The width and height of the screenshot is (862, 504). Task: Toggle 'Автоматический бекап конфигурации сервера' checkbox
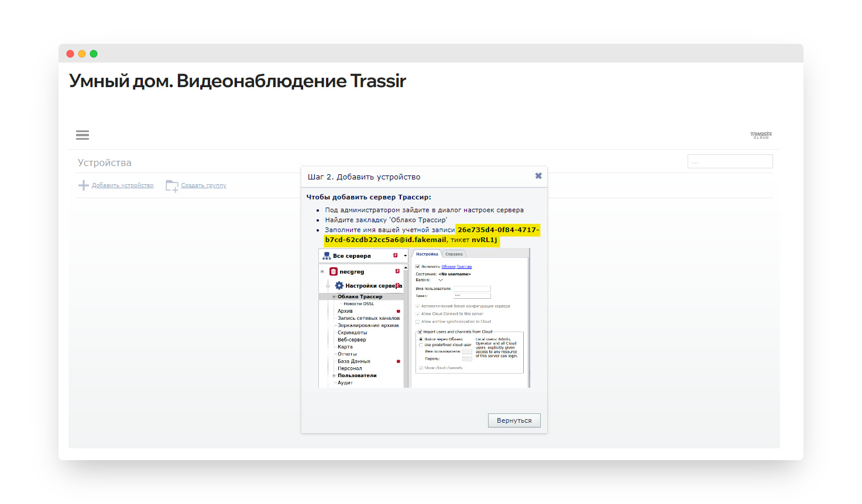point(418,306)
